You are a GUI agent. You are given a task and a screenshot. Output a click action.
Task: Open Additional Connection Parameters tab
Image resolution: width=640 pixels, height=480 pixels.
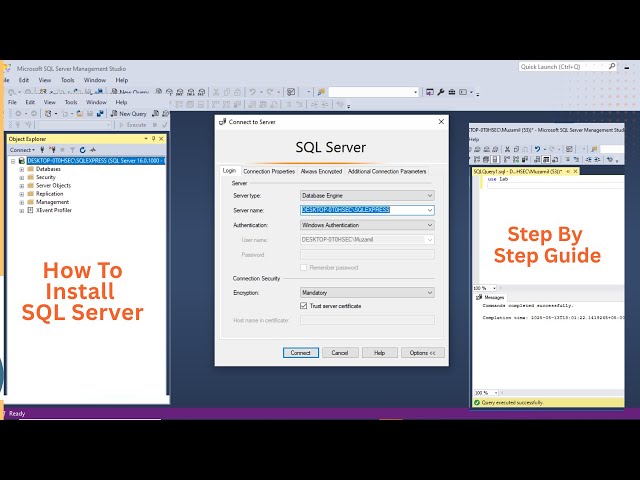coord(387,171)
